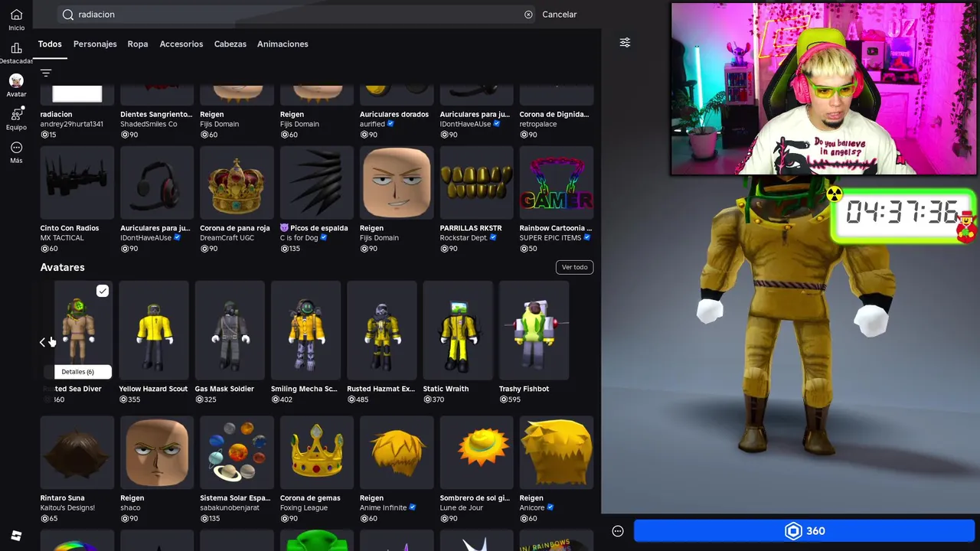980x551 pixels.
Task: Click Cancelar next to the search bar
Action: tap(559, 15)
